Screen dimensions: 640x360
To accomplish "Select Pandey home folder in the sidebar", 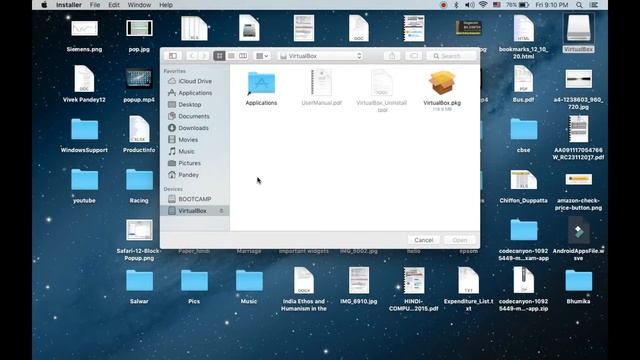I will [184, 175].
